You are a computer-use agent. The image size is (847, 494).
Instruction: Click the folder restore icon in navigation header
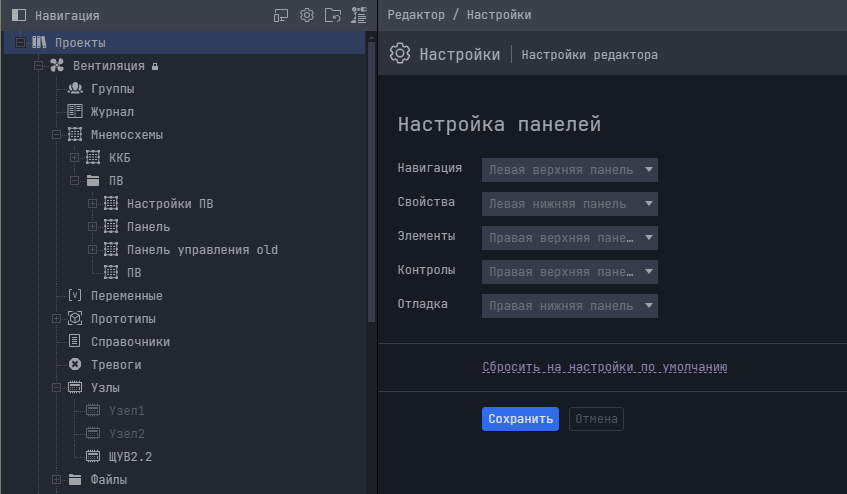[x=333, y=15]
